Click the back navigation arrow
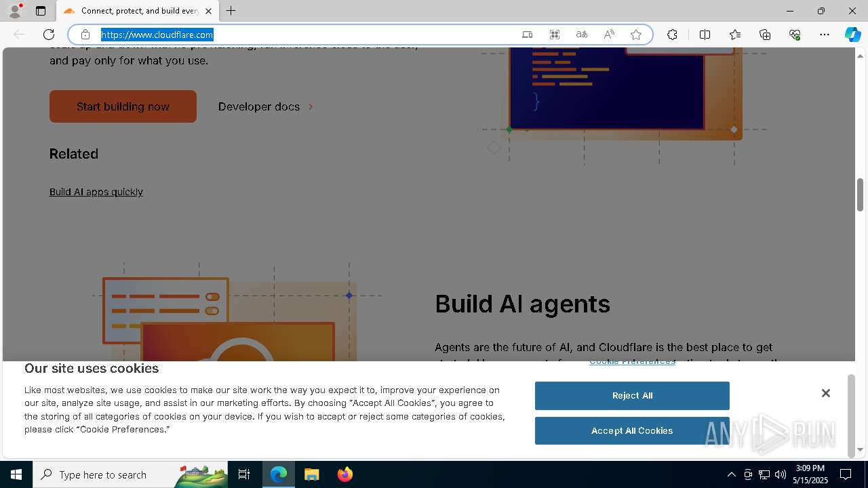This screenshot has height=488, width=868. 19,35
